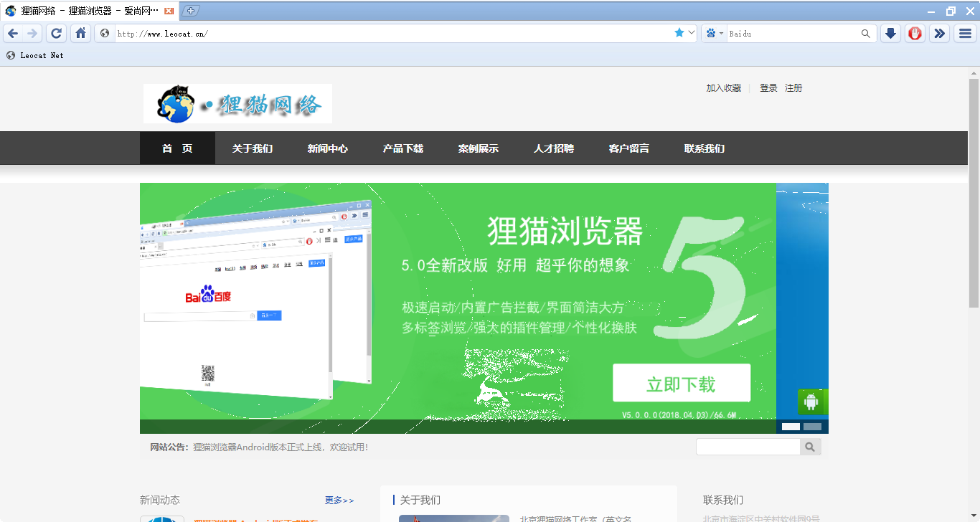Select the 狸猫网络 browser tab
980x522 pixels.
pyautogui.click(x=89, y=11)
